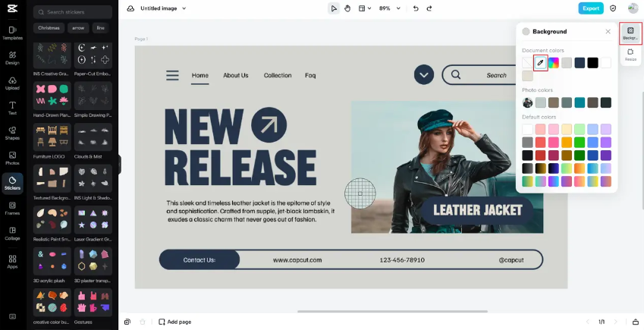This screenshot has height=330, width=644.
Task: Select the navy document color swatch
Action: [x=580, y=63]
